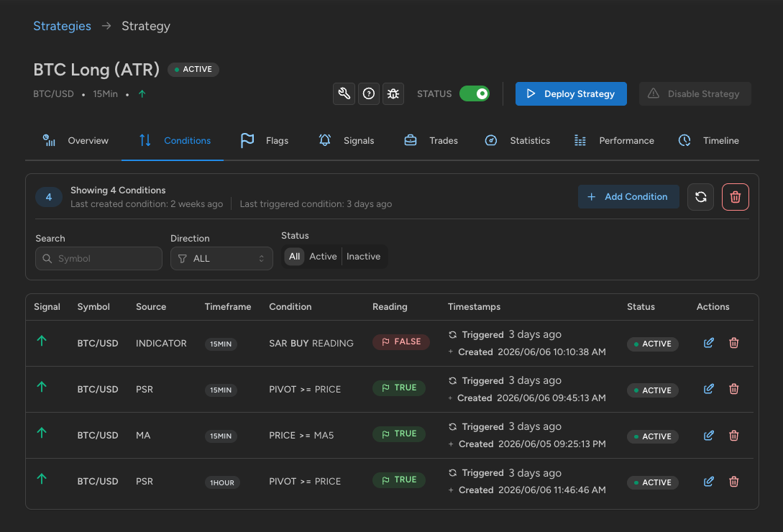The width and height of the screenshot is (783, 532).
Task: Edit the 1HOUR PIVOT >= PRICE condition
Action: pos(709,482)
